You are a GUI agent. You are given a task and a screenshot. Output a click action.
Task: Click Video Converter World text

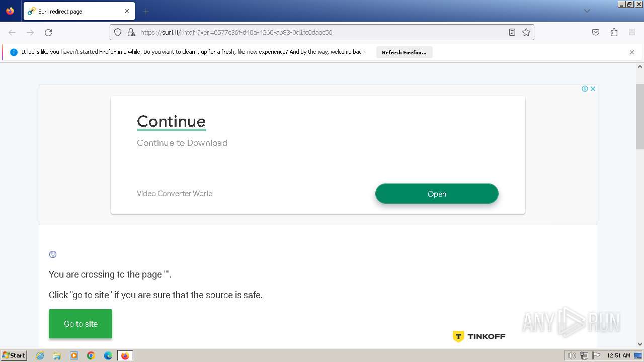tap(175, 194)
